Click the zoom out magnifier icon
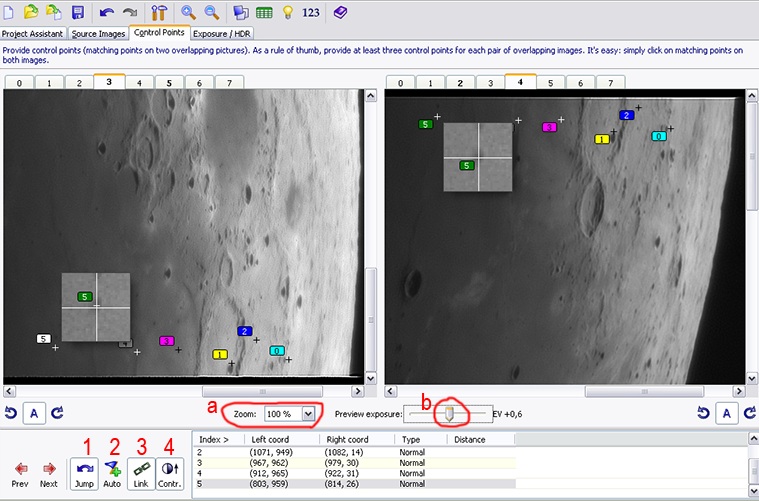This screenshot has width=759, height=501. 212,12
